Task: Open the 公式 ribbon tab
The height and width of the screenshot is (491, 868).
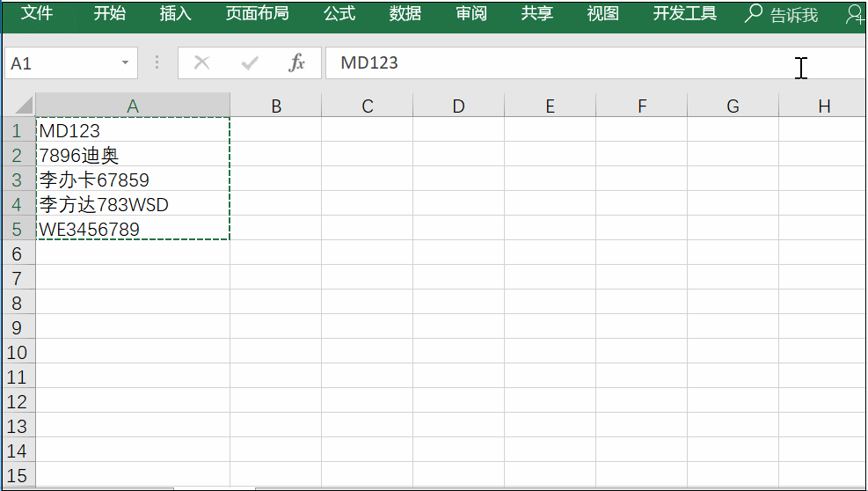Action: tap(339, 13)
